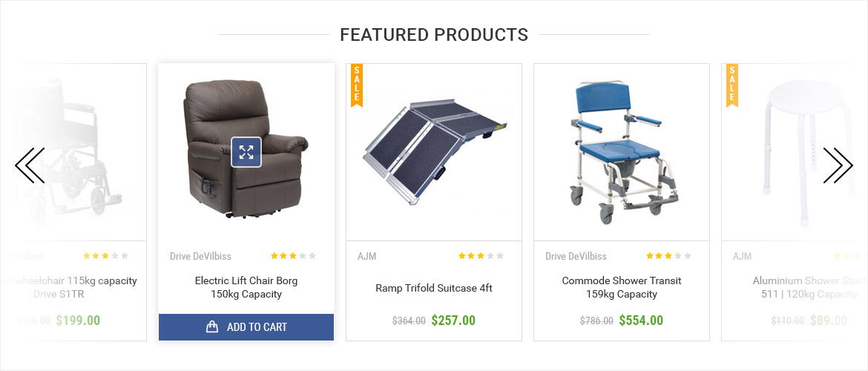This screenshot has width=868, height=371.
Task: Click the blue commode shower chair image
Action: click(x=622, y=152)
